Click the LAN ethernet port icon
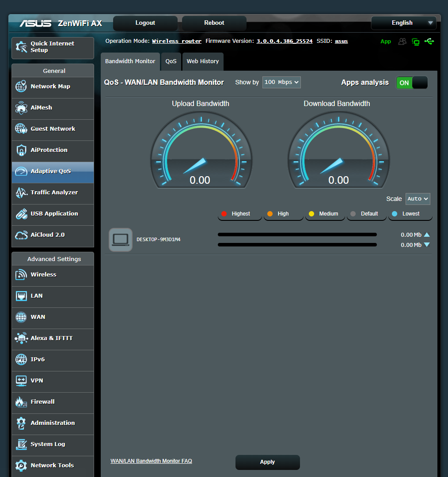448x477 pixels. pos(21,295)
